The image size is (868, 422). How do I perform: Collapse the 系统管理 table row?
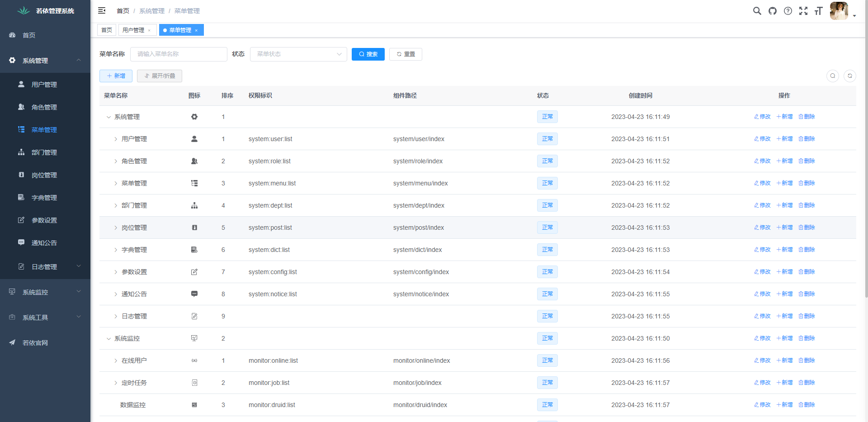(x=108, y=117)
